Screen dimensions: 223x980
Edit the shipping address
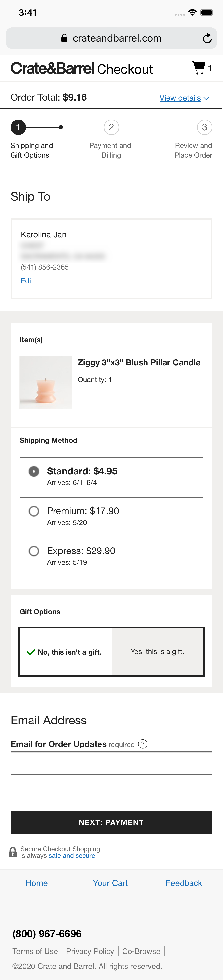(27, 281)
